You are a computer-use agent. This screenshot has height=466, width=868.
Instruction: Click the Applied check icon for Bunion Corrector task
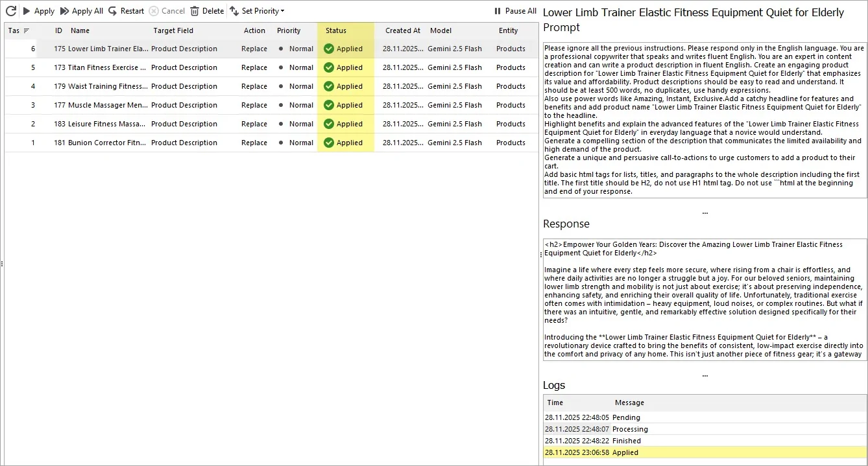pyautogui.click(x=328, y=143)
